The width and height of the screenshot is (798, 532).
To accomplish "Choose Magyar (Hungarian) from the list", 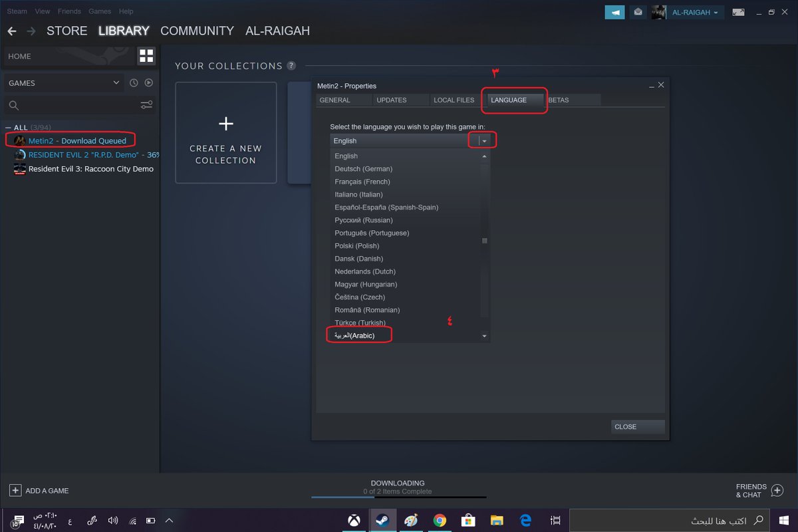I will click(406, 285).
